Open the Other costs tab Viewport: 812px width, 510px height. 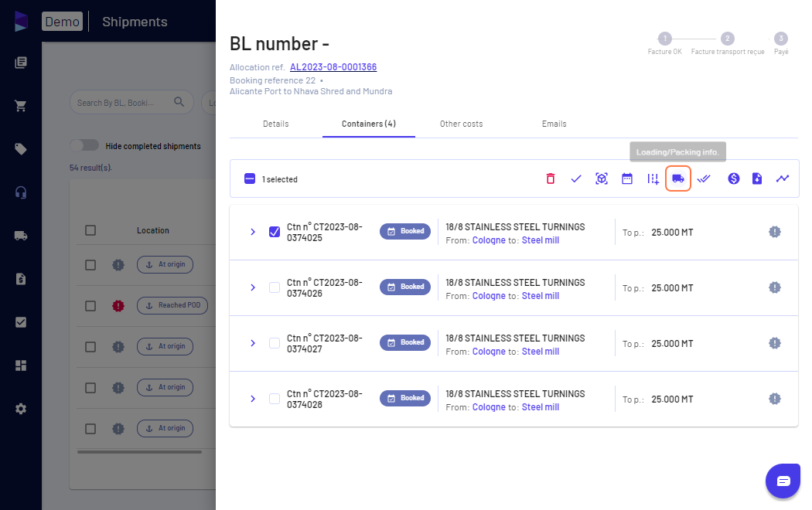pos(462,124)
